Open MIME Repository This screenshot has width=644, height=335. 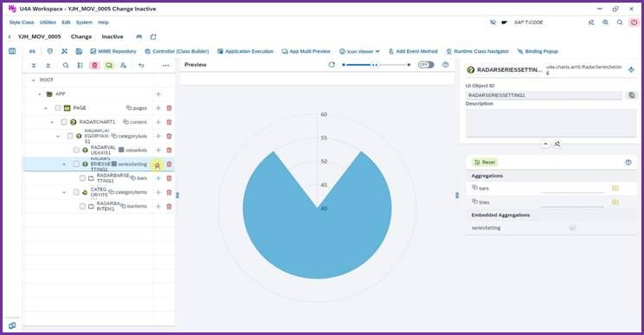tap(113, 51)
